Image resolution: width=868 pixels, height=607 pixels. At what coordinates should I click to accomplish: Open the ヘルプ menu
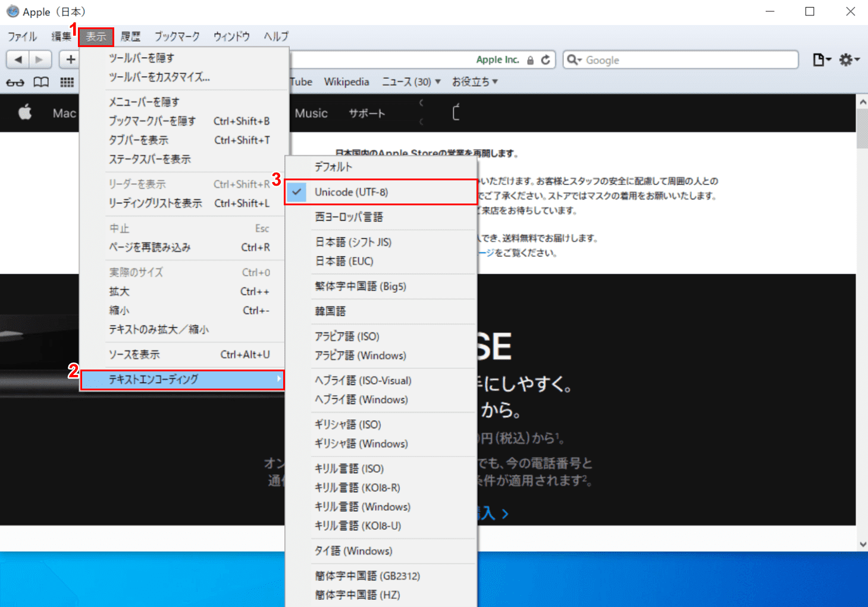click(276, 36)
